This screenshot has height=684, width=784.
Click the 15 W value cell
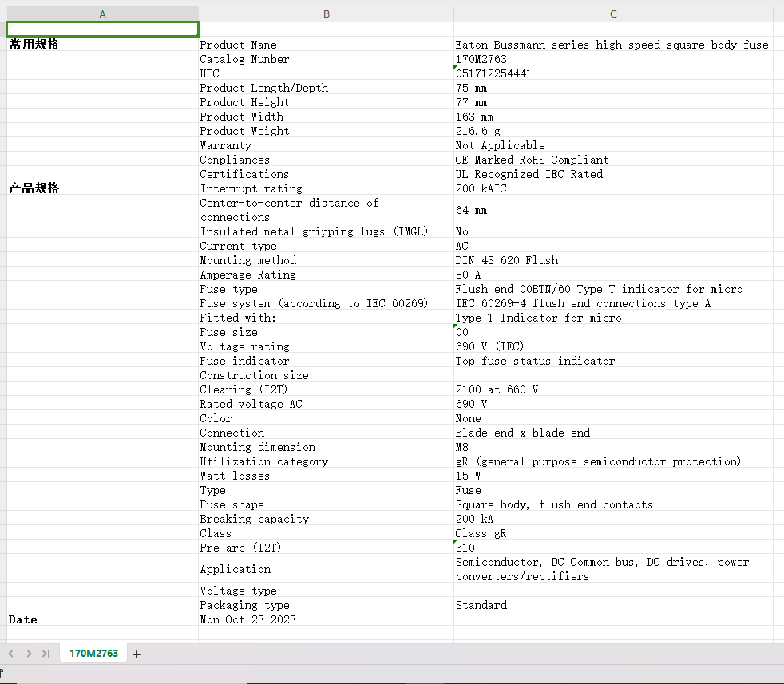pos(613,476)
